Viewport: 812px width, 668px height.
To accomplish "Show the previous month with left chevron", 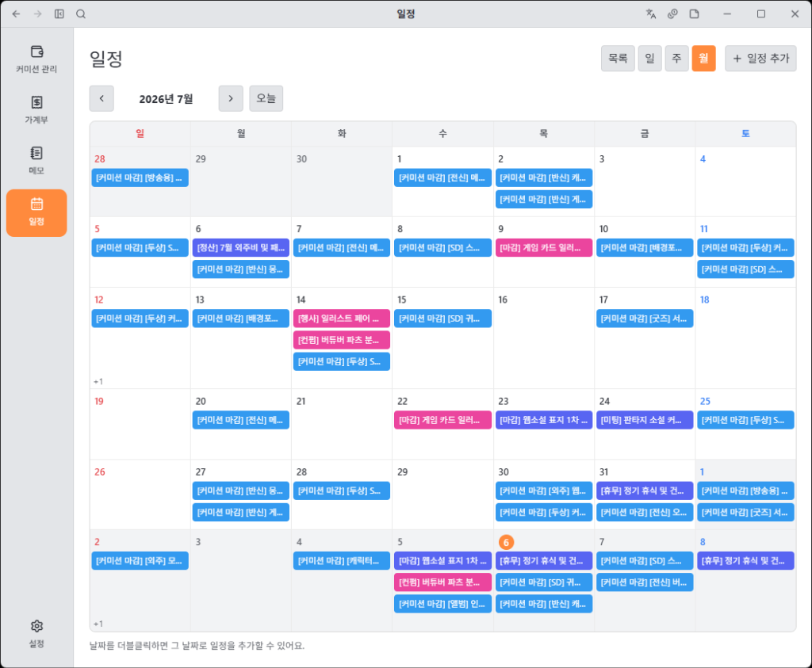I will (x=101, y=98).
